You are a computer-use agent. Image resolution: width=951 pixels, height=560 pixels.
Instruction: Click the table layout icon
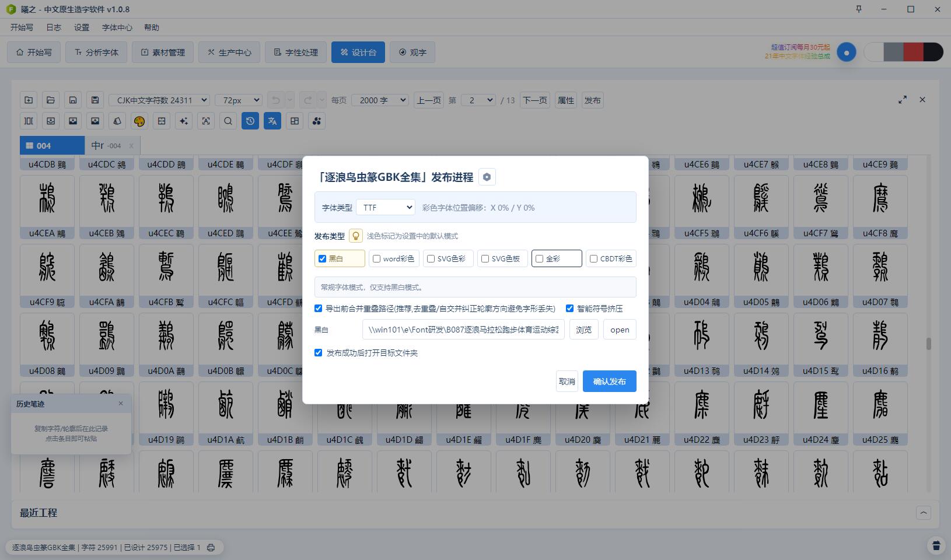[x=295, y=121]
